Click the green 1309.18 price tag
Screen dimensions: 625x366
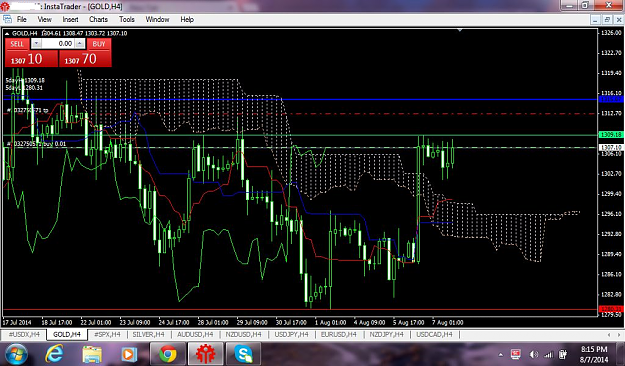pos(611,135)
